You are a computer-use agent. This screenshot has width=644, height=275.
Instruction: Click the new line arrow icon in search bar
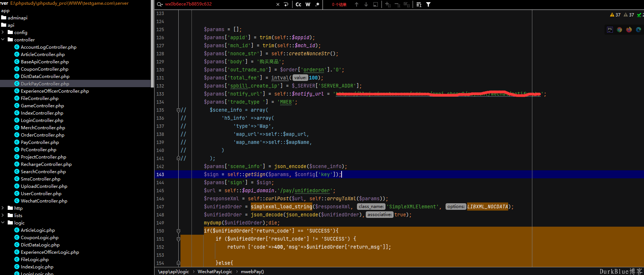pos(286,4)
